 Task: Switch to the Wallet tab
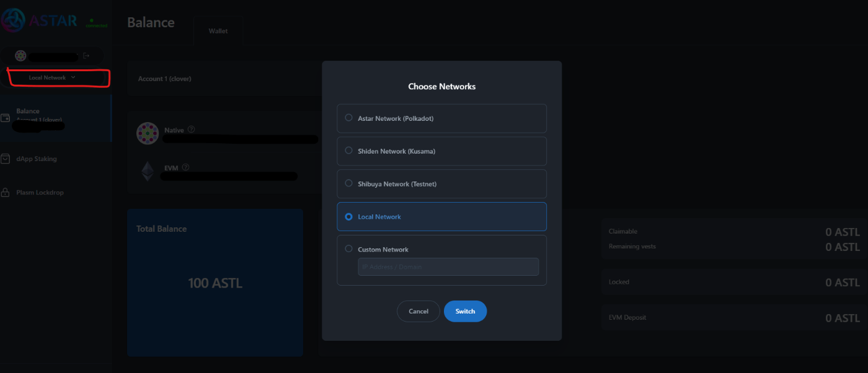[218, 30]
